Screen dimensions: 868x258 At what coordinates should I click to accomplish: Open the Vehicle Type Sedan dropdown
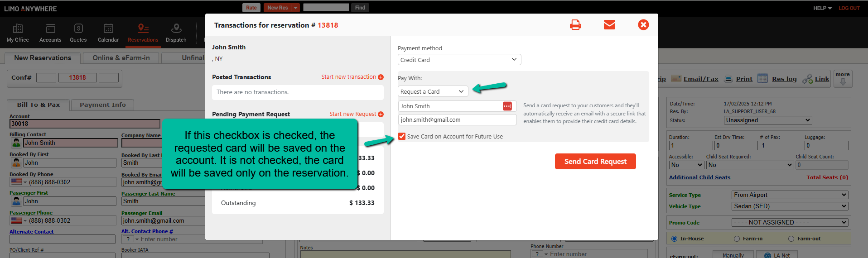(790, 206)
